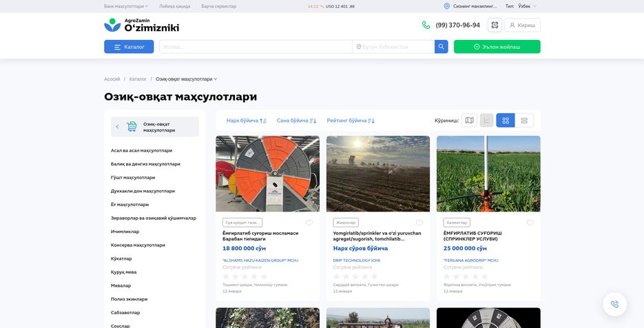
Task: Open DRIP TECHNOLOGY ICHK seller link
Action: point(357,260)
